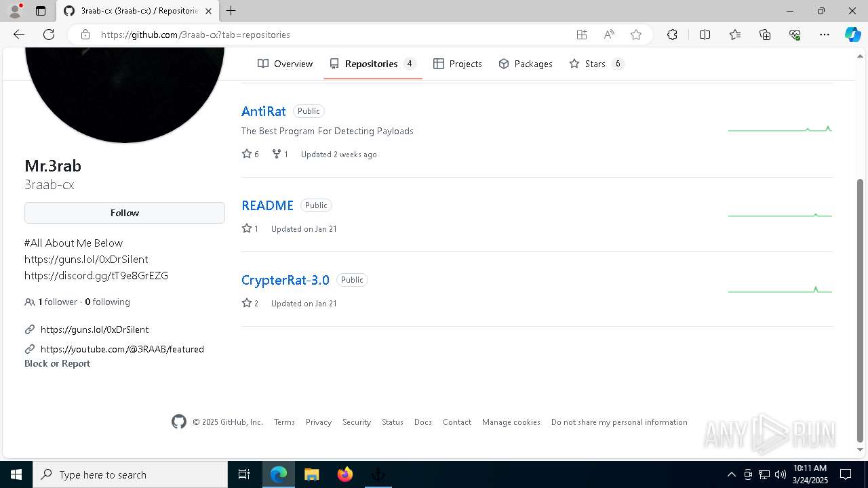Open AntiRat's activity sparkline graph
This screenshot has width=868, height=488.
pyautogui.click(x=780, y=128)
